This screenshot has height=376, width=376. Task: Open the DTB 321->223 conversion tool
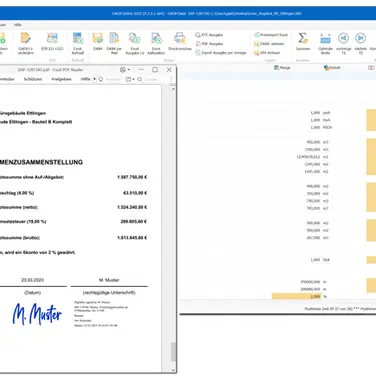click(x=52, y=42)
